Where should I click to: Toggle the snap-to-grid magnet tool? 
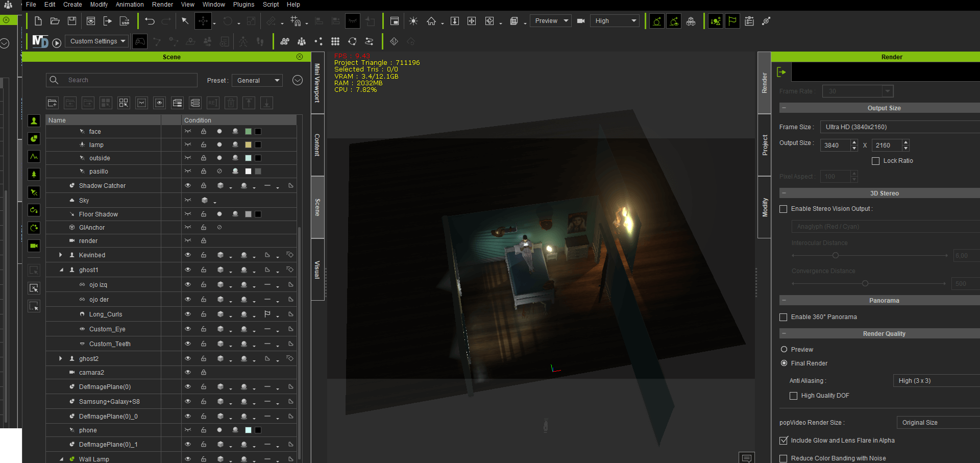point(296,21)
